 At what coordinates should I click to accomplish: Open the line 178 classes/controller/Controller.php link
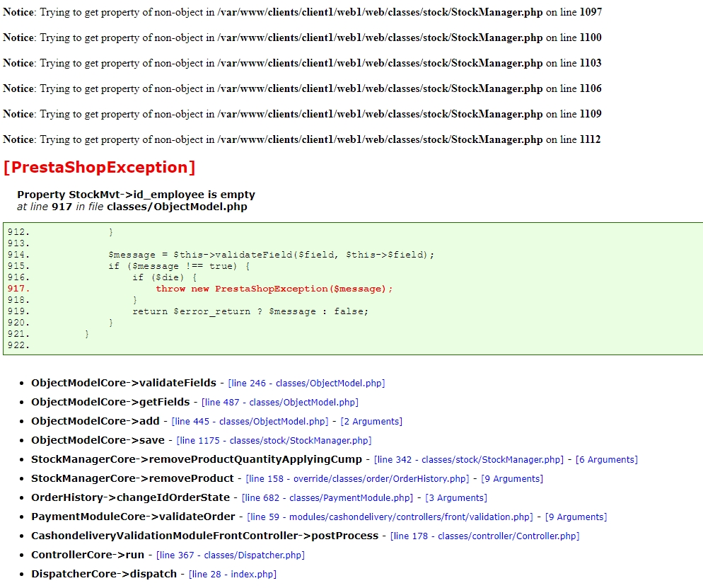point(485,536)
